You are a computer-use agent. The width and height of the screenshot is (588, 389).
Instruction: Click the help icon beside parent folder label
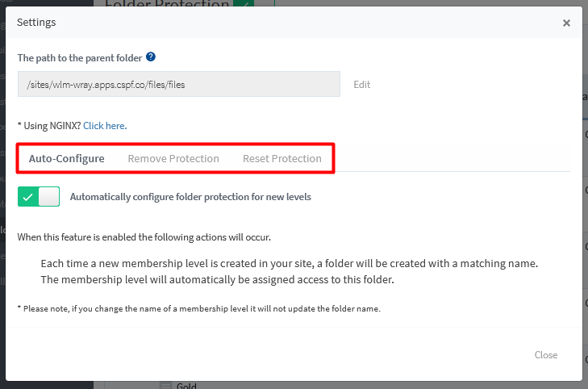[151, 57]
